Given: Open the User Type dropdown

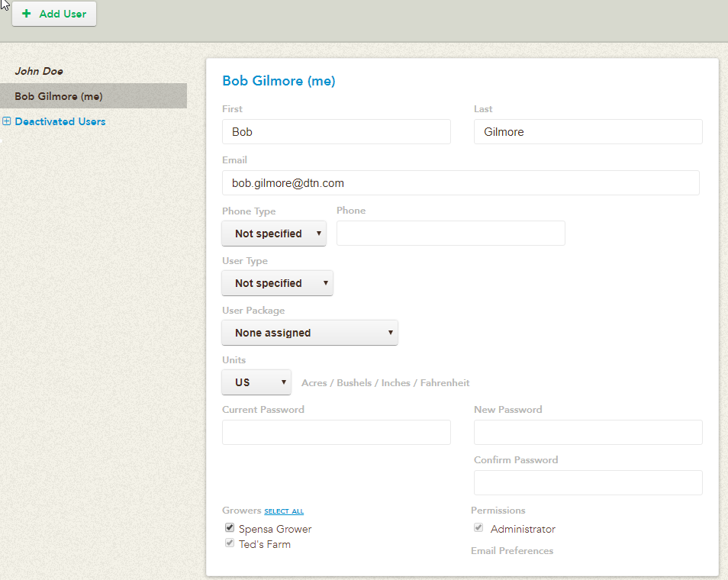Looking at the screenshot, I should tap(277, 283).
